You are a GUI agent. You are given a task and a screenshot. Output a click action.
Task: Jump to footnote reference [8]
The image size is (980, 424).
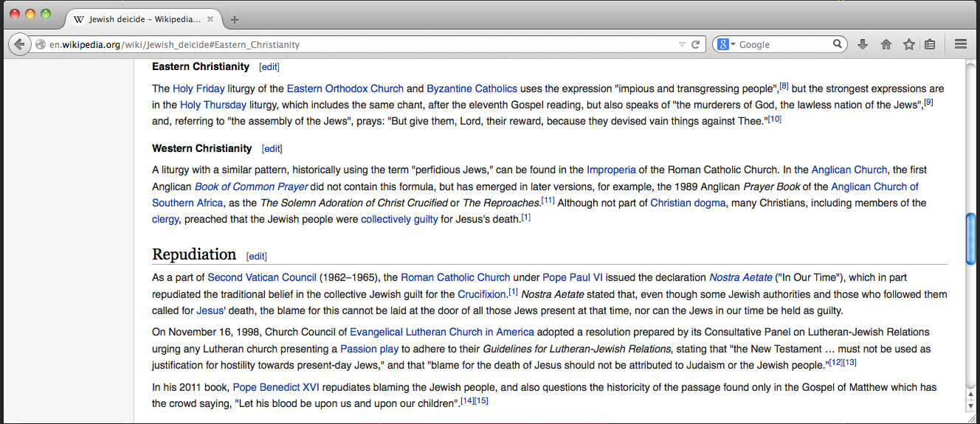click(x=784, y=86)
